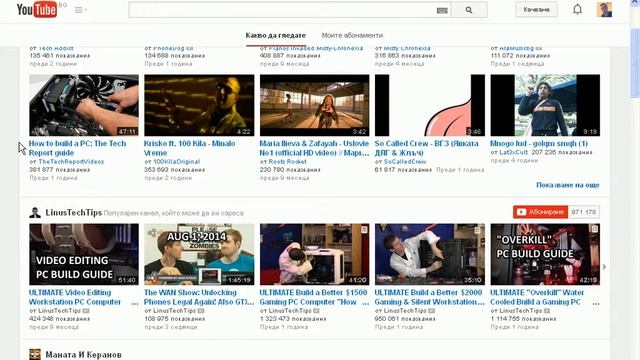
Task: Open How to build a PC thumbnail
Action: tap(84, 105)
